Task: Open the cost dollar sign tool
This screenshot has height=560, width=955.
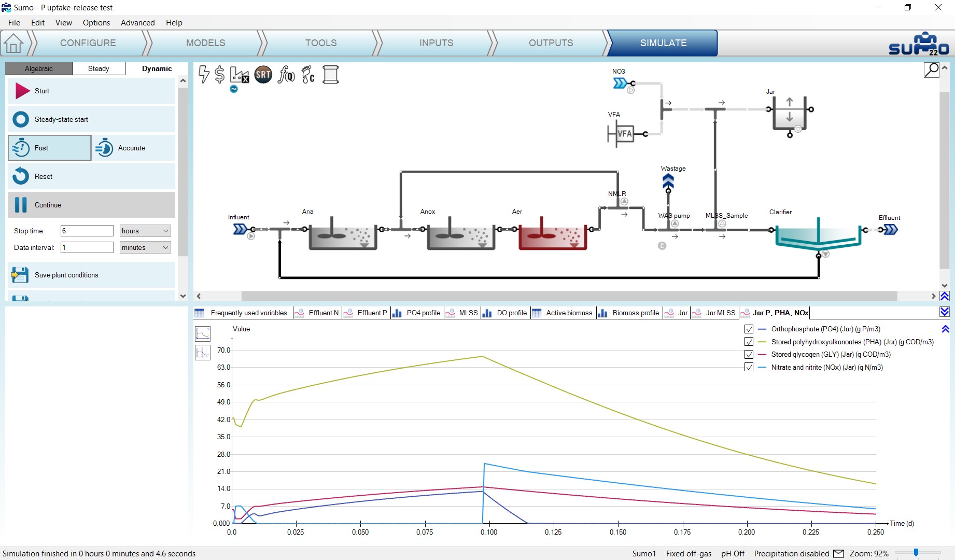Action: [x=219, y=75]
